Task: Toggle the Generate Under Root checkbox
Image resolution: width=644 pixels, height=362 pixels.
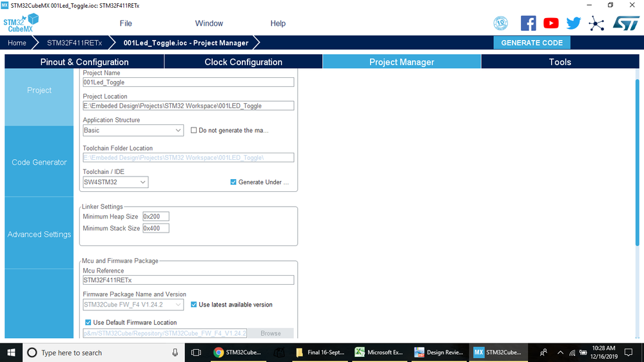Action: (233, 182)
